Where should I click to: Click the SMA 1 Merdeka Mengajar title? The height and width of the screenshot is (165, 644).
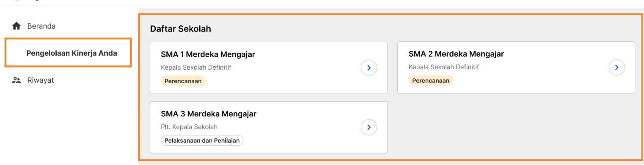point(208,54)
